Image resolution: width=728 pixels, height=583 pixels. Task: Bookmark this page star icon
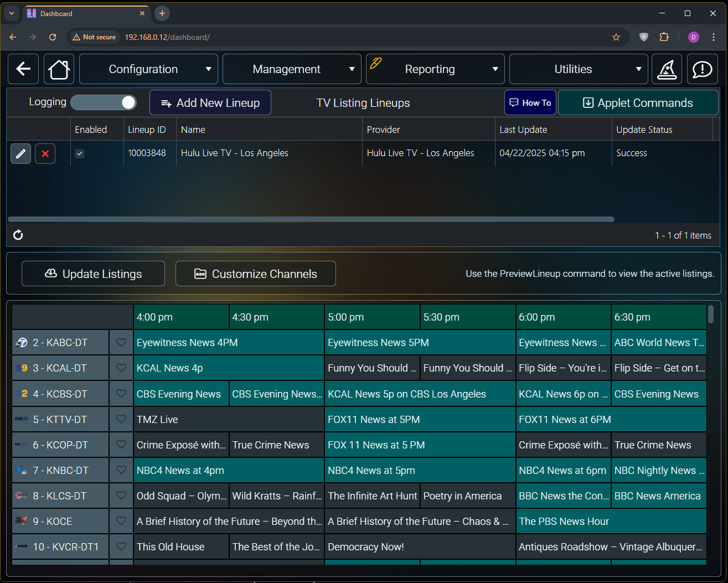616,37
